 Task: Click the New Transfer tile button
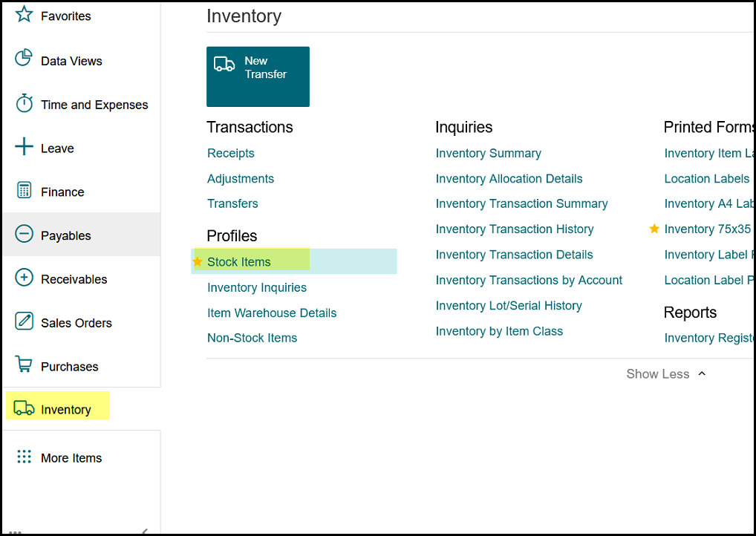(x=258, y=76)
